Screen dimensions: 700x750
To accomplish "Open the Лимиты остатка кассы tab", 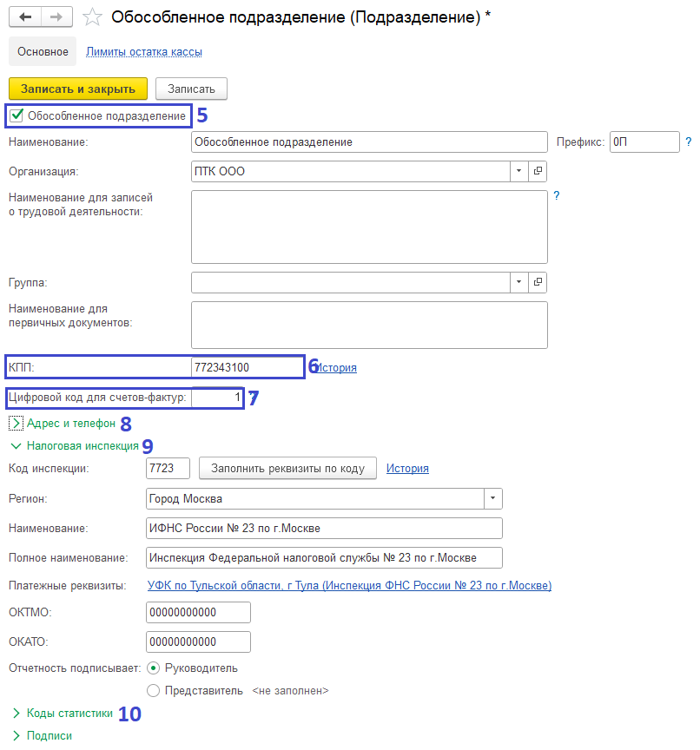I will coord(143,51).
